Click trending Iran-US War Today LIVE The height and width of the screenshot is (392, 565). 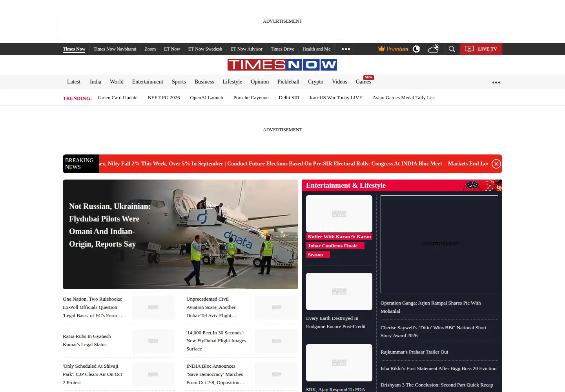336,98
